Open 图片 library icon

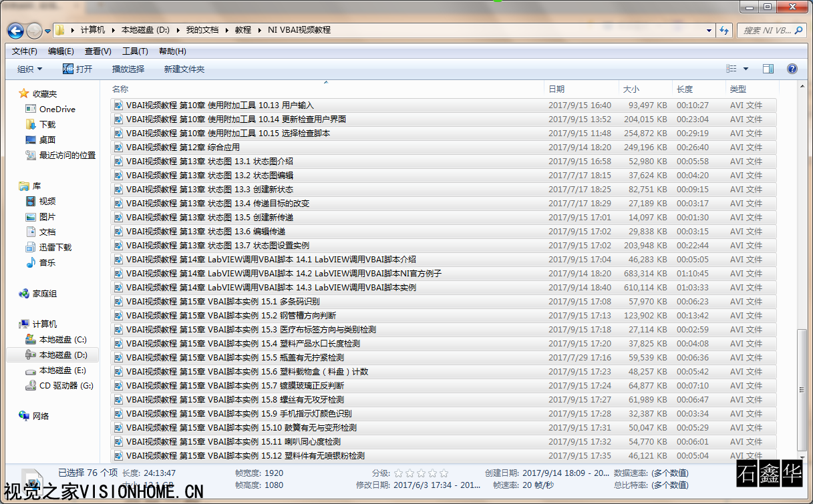[31, 217]
